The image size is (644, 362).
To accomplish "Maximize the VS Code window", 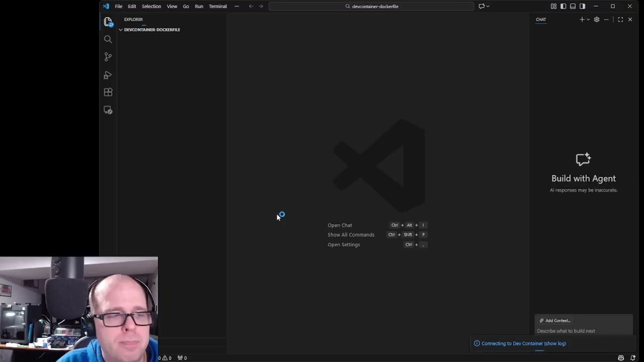I will 613,6.
